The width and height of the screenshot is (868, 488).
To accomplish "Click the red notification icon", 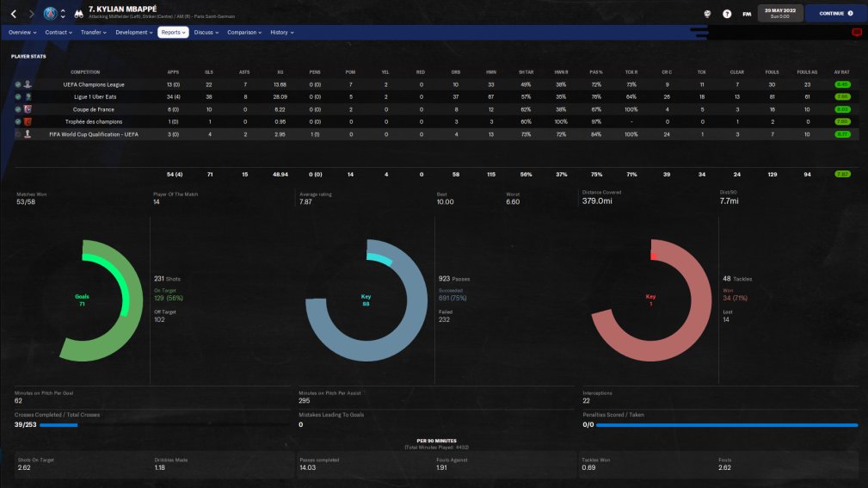I will point(857,33).
